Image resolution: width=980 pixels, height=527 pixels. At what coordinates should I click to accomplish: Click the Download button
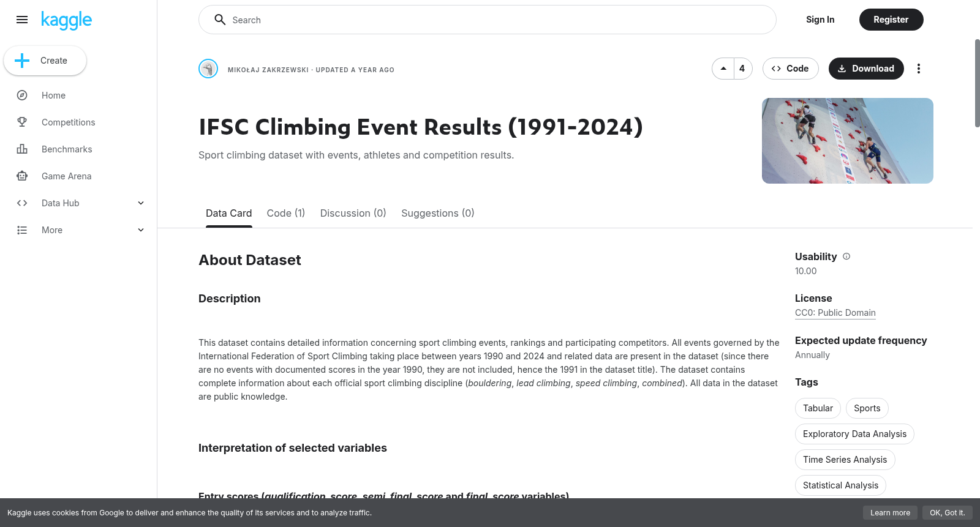coord(866,69)
